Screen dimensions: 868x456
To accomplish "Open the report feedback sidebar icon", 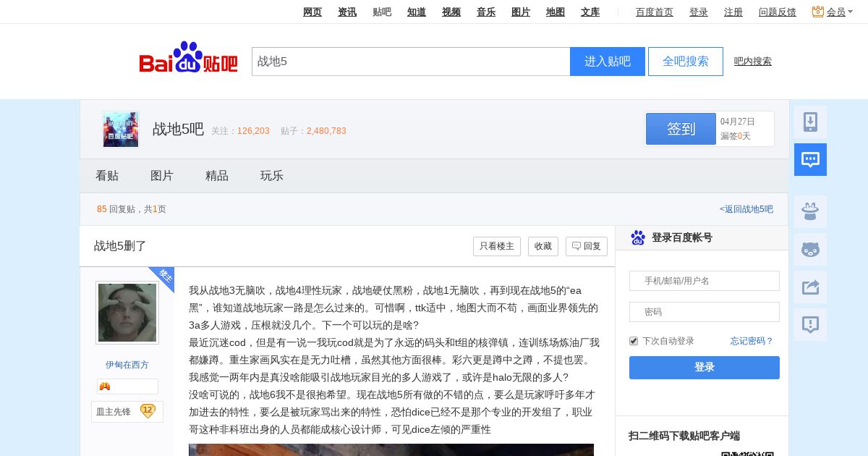I will point(810,325).
